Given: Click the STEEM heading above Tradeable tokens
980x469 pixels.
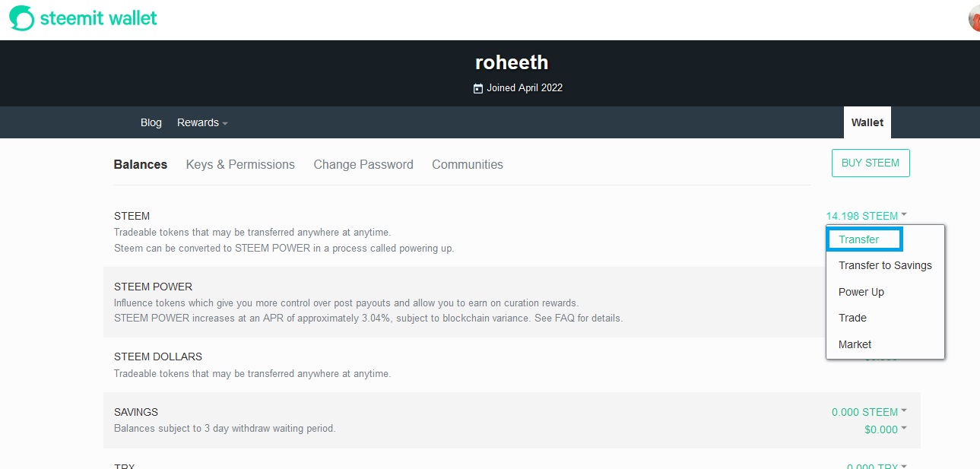Looking at the screenshot, I should [132, 216].
